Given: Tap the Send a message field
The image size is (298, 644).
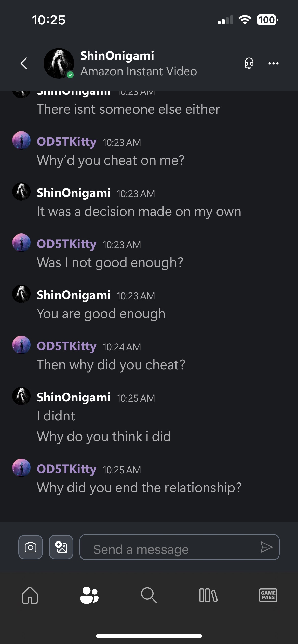Looking at the screenshot, I should tap(173, 547).
